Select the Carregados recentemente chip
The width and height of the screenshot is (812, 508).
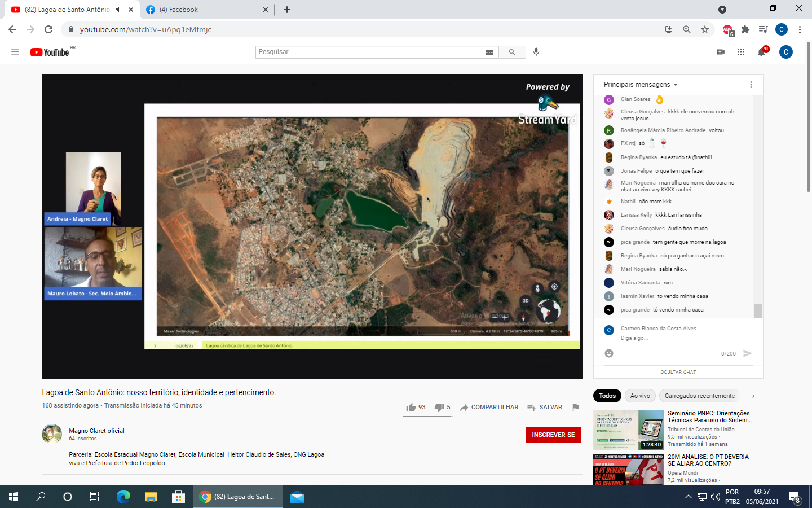click(x=699, y=396)
